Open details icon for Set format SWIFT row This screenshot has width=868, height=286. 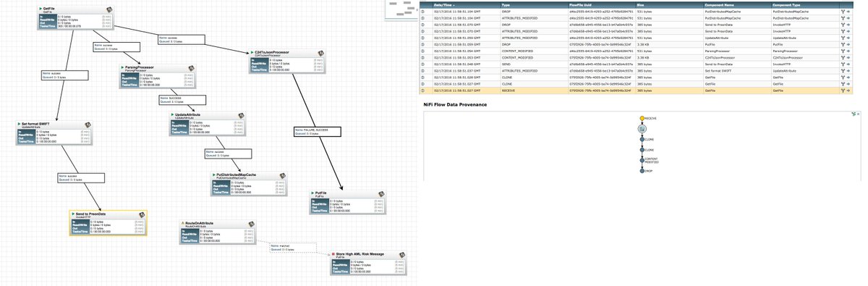(423, 71)
